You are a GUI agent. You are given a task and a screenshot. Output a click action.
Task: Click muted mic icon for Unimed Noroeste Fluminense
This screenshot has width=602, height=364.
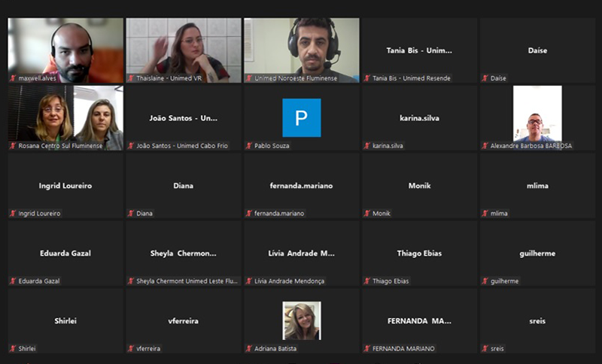(x=249, y=78)
